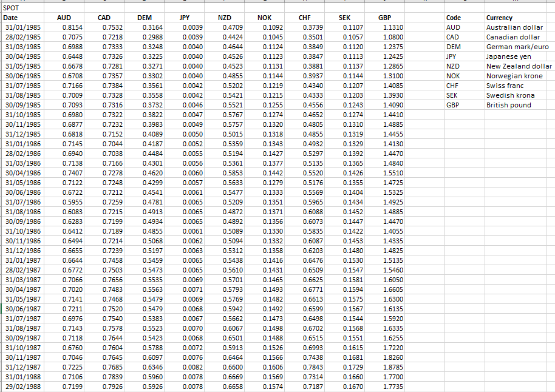Select the date cell 30/06/1987
Image resolution: width=555 pixels, height=392 pixels.
[22, 309]
